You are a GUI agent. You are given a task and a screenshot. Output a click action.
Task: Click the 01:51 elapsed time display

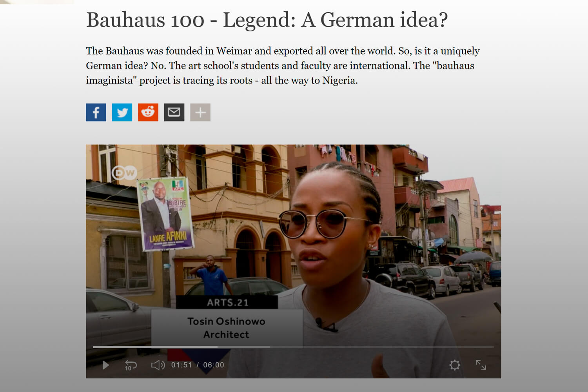click(181, 365)
